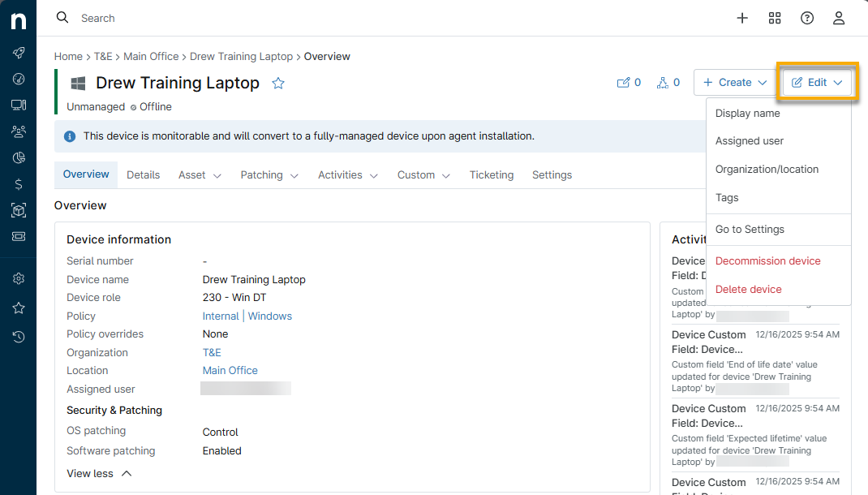Open the apps grid icon in header

[x=775, y=18]
